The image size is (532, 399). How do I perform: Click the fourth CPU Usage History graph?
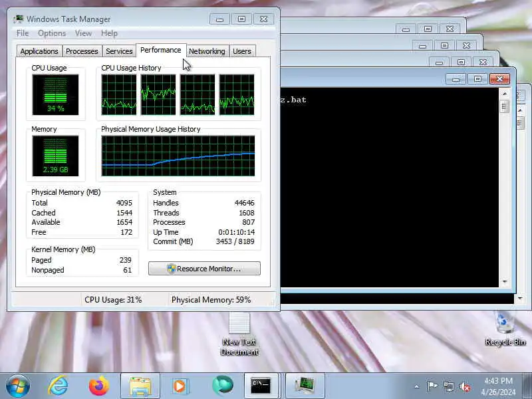click(237, 94)
